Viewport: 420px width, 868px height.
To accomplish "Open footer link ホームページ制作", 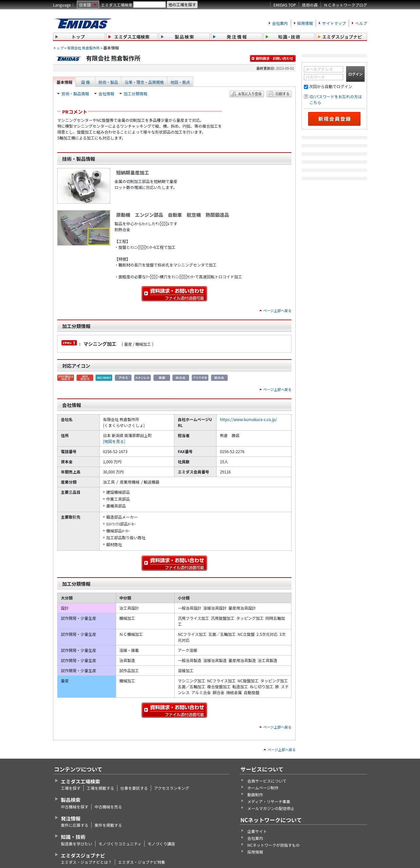I will [263, 788].
